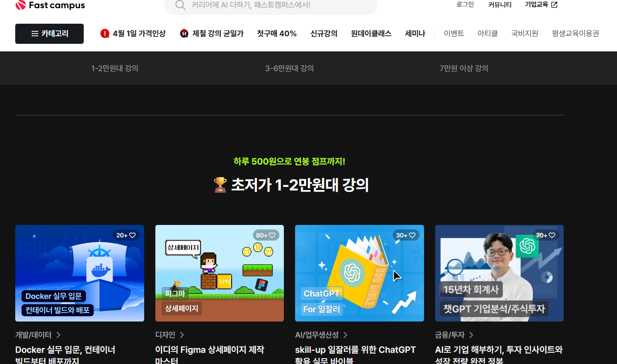Click the trophy icon beside 초저가 heading
Image resolution: width=617 pixels, height=364 pixels.
tap(220, 185)
